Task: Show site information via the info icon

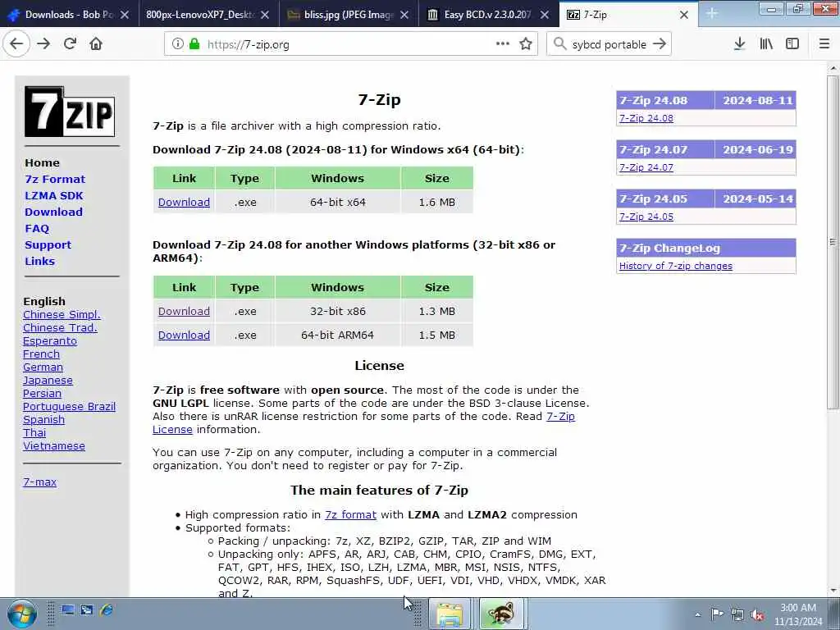Action: [178, 44]
